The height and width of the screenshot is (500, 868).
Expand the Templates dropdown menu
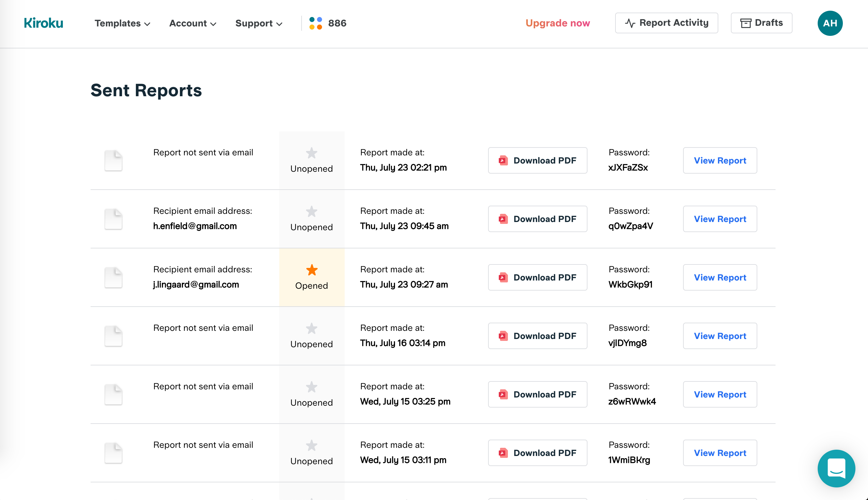point(122,23)
